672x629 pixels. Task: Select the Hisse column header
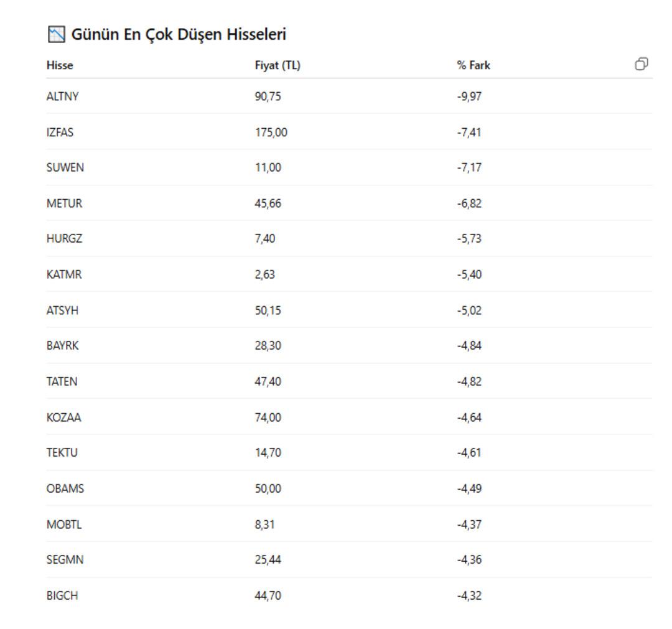[x=60, y=65]
